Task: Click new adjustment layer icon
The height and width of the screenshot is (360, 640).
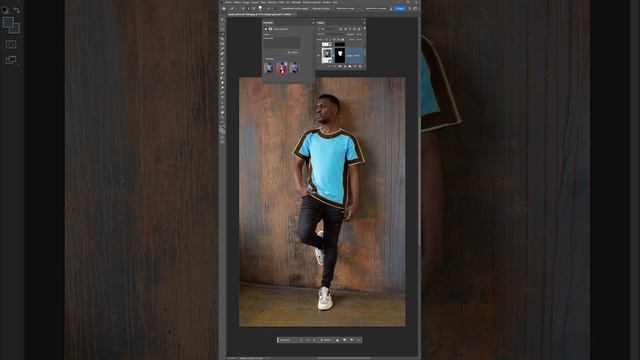Action: 345,66
